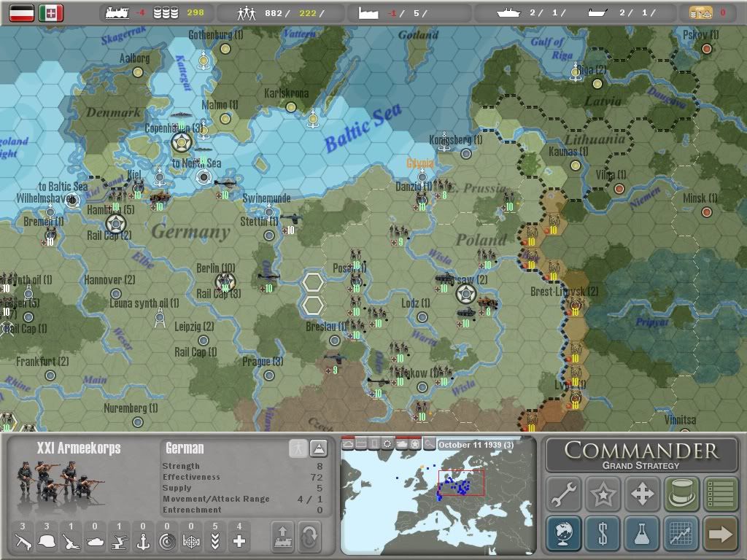
Task: Click the date "October 11 1939 (3)"
Action: pyautogui.click(x=476, y=445)
